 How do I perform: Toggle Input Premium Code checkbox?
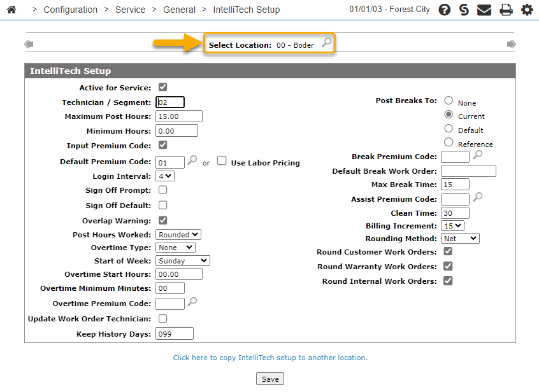pyautogui.click(x=163, y=145)
